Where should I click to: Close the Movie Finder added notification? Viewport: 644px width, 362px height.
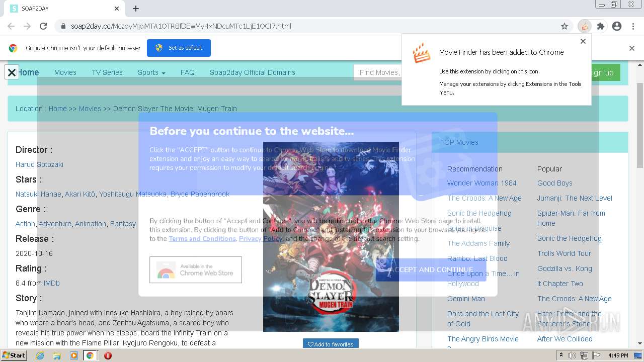point(583,41)
